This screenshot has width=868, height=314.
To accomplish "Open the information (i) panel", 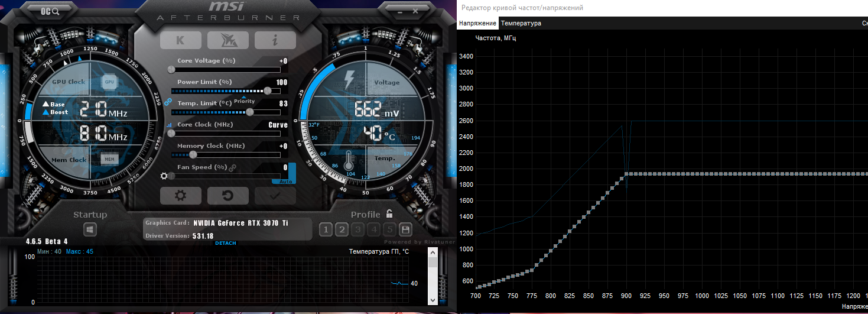I will (275, 40).
